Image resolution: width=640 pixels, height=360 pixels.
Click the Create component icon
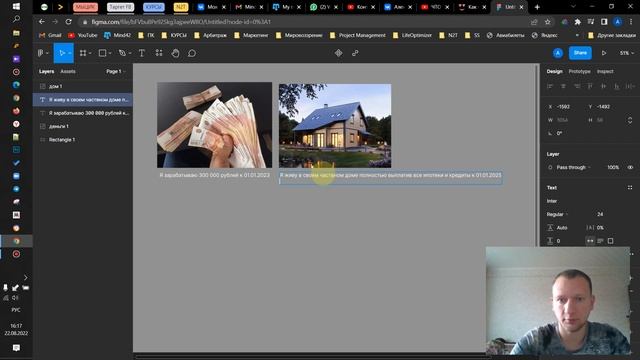point(338,53)
